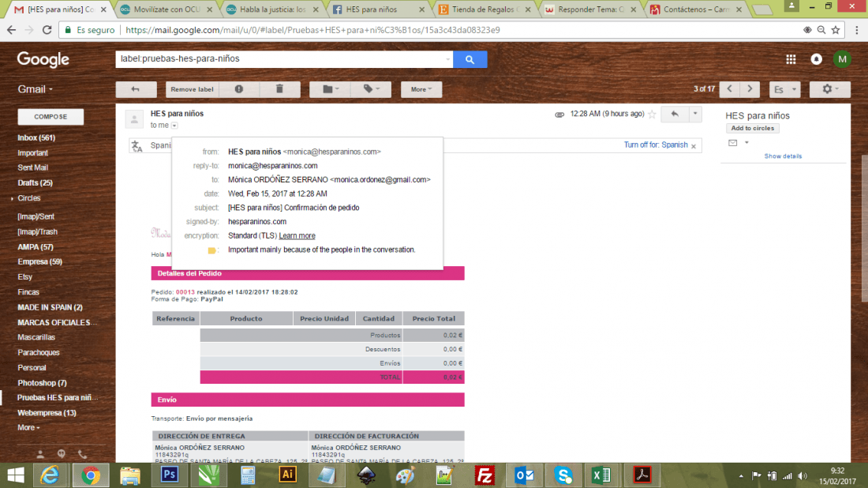Click the Gmail search magnifier button
Image resolution: width=868 pixels, height=488 pixels.
pos(470,59)
